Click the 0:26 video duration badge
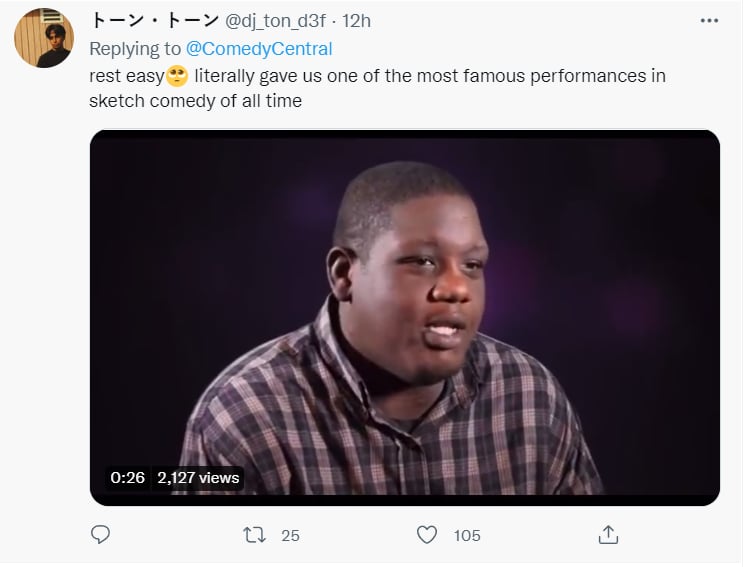The height and width of the screenshot is (567, 748). point(127,478)
